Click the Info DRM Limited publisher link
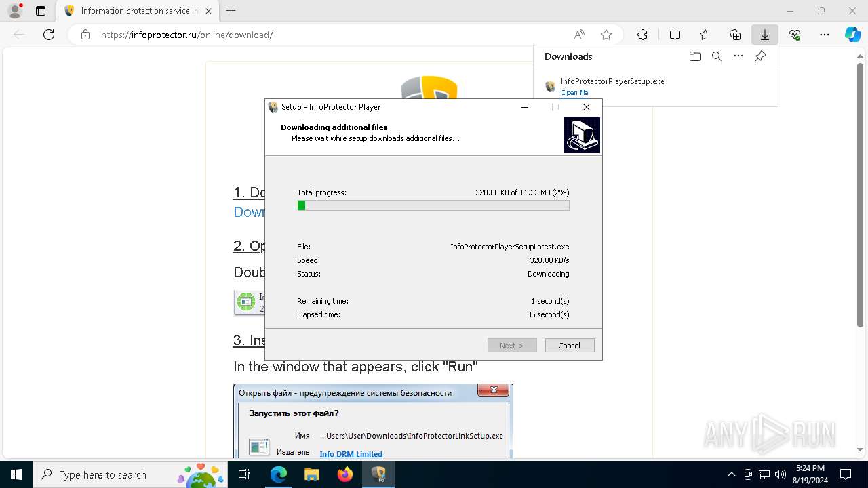 (351, 454)
